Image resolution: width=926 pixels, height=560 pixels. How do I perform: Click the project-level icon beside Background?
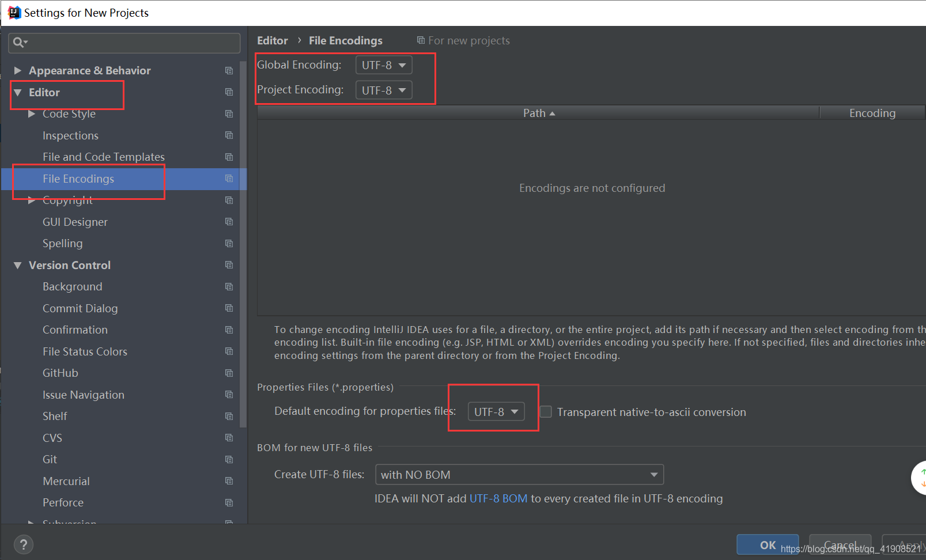click(x=229, y=286)
